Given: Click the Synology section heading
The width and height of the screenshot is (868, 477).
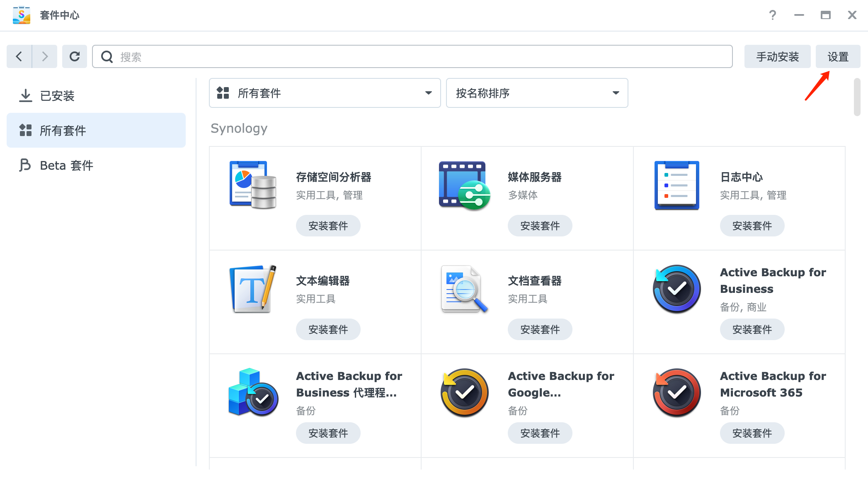Looking at the screenshot, I should pyautogui.click(x=239, y=128).
